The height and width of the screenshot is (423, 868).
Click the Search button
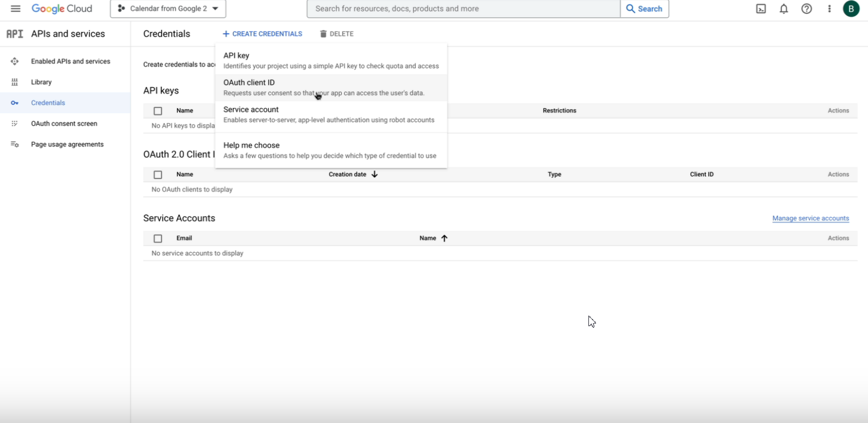(644, 9)
